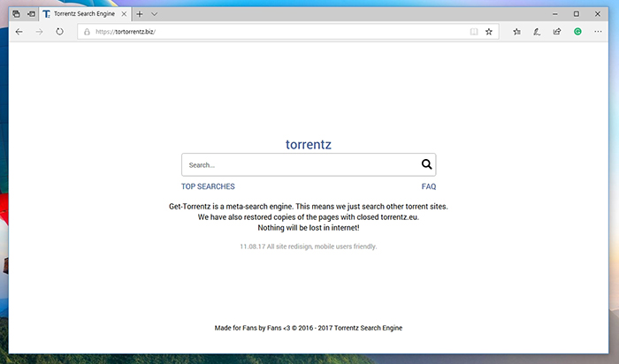Open the green Grammarly extension icon
Screen dimensions: 619x364
point(577,32)
